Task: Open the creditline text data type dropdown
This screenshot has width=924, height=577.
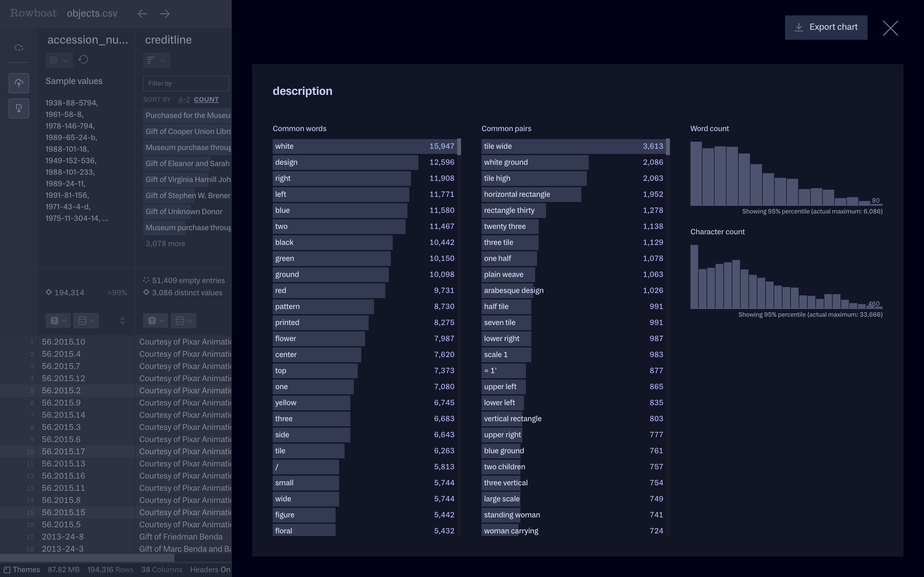Action: tap(155, 321)
